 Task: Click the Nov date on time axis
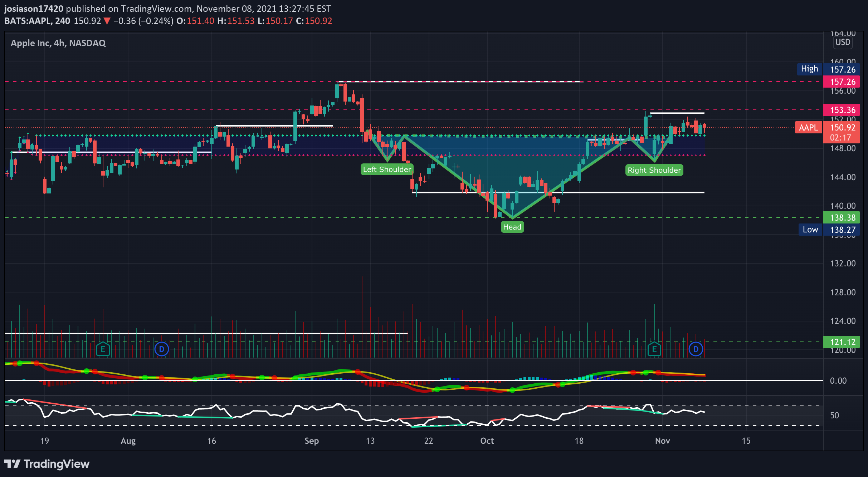pyautogui.click(x=662, y=441)
